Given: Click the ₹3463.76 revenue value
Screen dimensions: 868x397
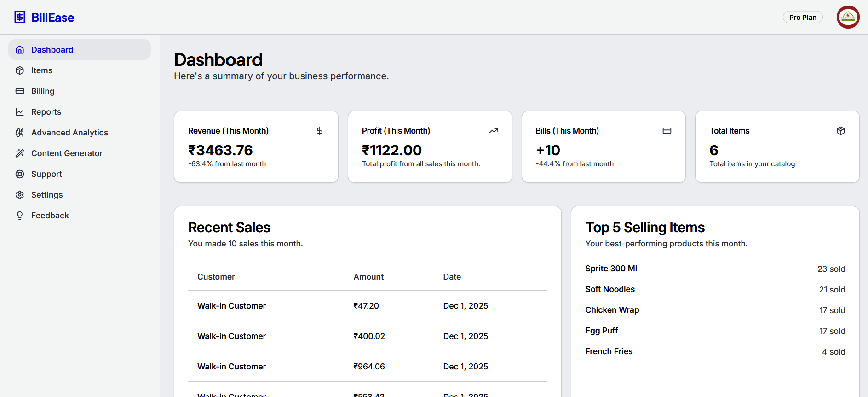Looking at the screenshot, I should [x=220, y=150].
